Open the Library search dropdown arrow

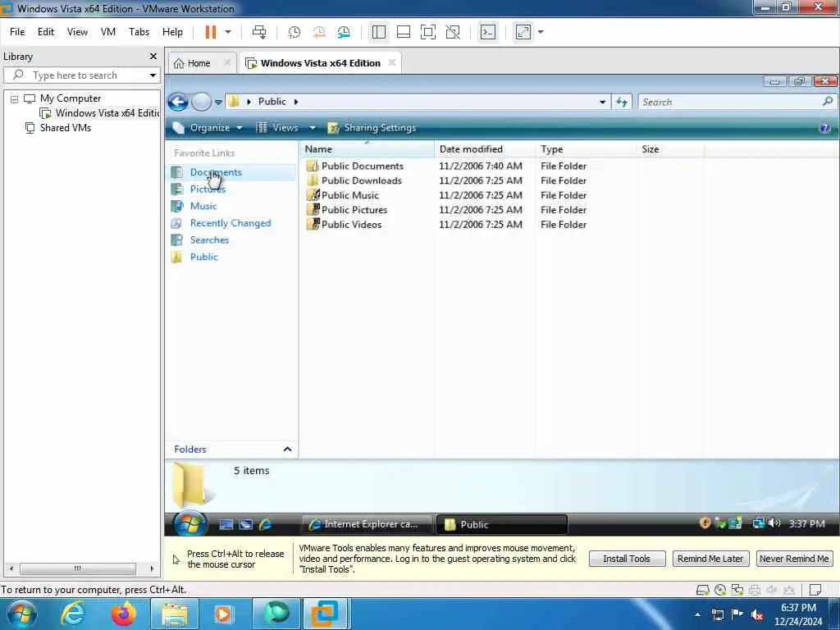point(153,75)
